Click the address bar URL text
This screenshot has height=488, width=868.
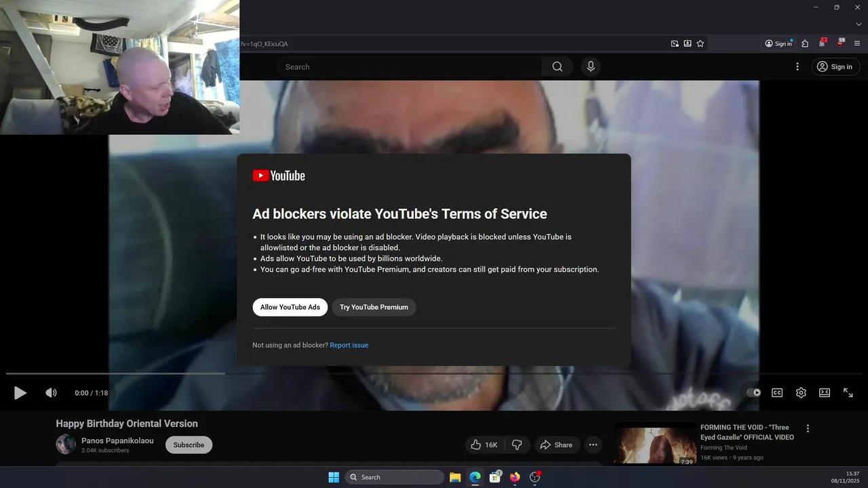coord(264,44)
